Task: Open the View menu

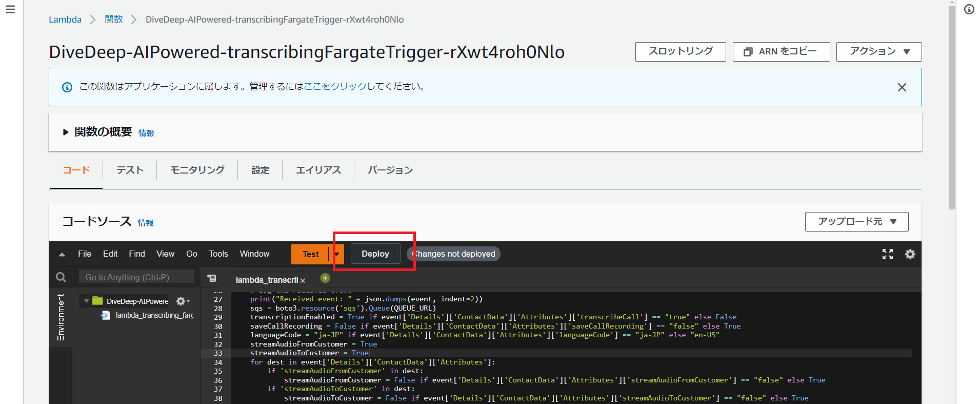Action: tap(165, 254)
